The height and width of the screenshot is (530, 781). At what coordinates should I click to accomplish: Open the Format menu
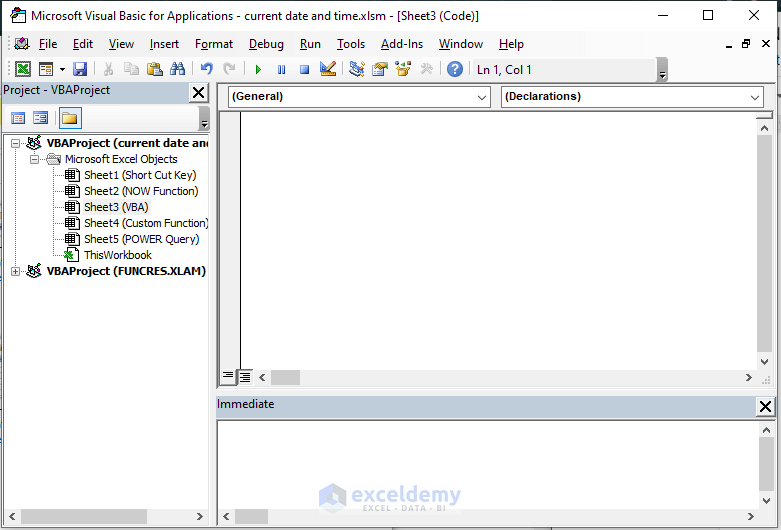click(214, 44)
